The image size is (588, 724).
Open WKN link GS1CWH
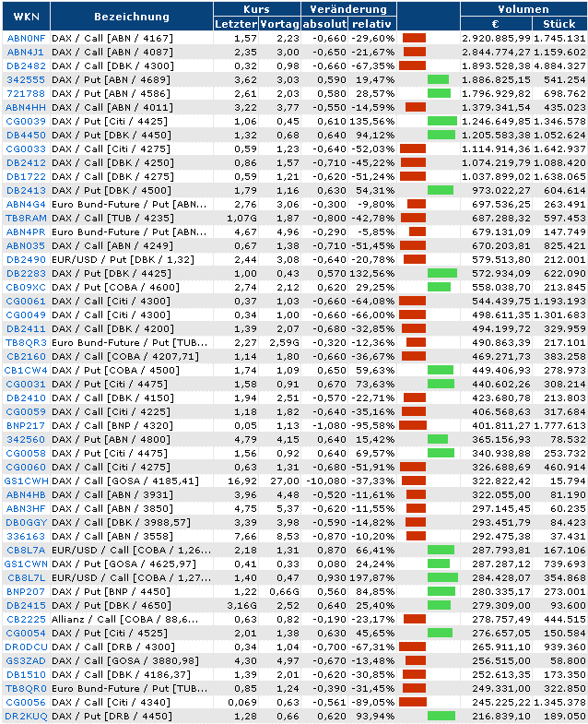(26, 481)
